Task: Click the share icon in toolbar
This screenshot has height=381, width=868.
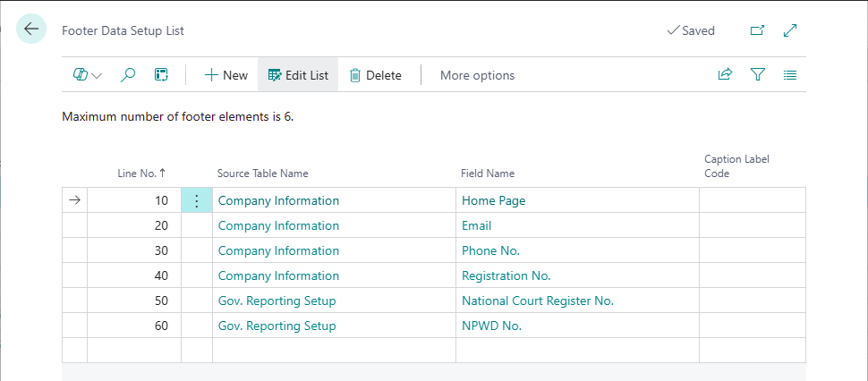Action: coord(725,75)
